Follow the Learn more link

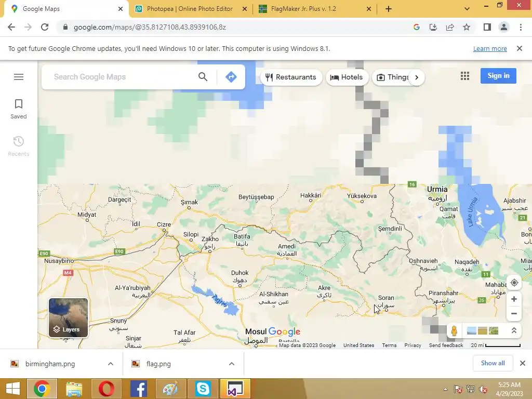pos(490,49)
